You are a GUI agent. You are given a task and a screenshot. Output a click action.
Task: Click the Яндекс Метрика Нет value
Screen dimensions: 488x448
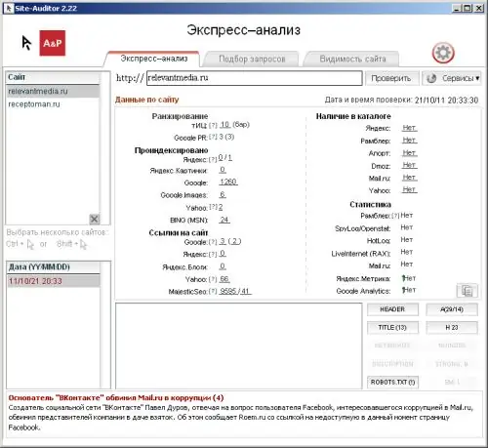click(x=409, y=278)
